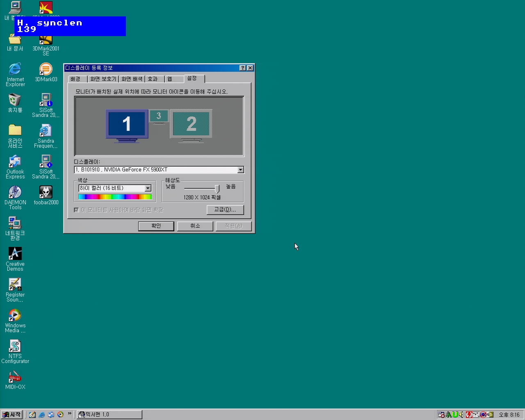This screenshot has height=420, width=525.
Task: Open the 휴지통 recycle bin icon
Action: pos(15,103)
